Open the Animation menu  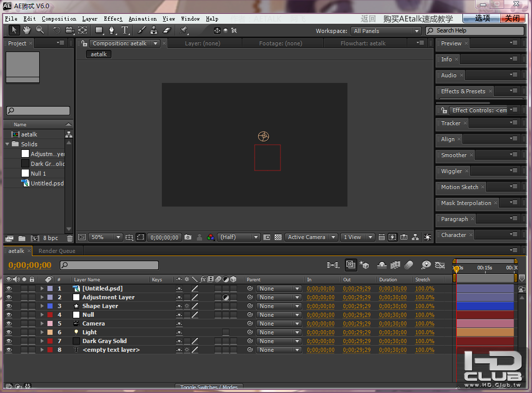pos(142,19)
